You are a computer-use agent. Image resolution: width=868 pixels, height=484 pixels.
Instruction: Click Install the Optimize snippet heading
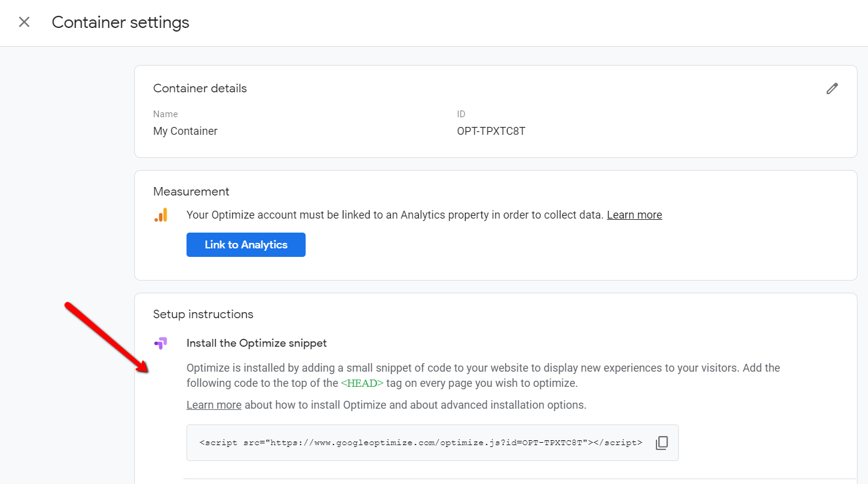coord(257,343)
